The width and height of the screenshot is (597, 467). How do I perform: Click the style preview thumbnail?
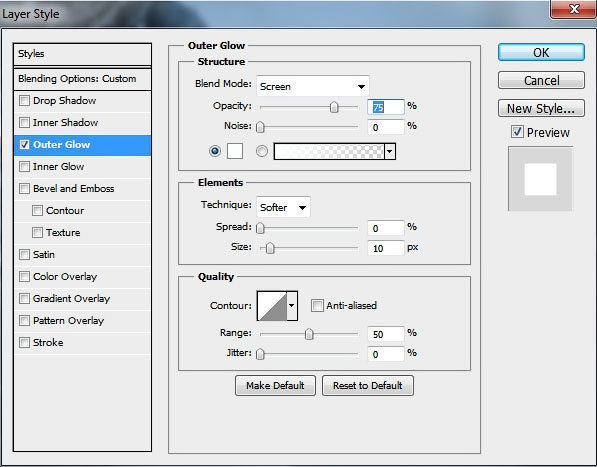[x=540, y=179]
